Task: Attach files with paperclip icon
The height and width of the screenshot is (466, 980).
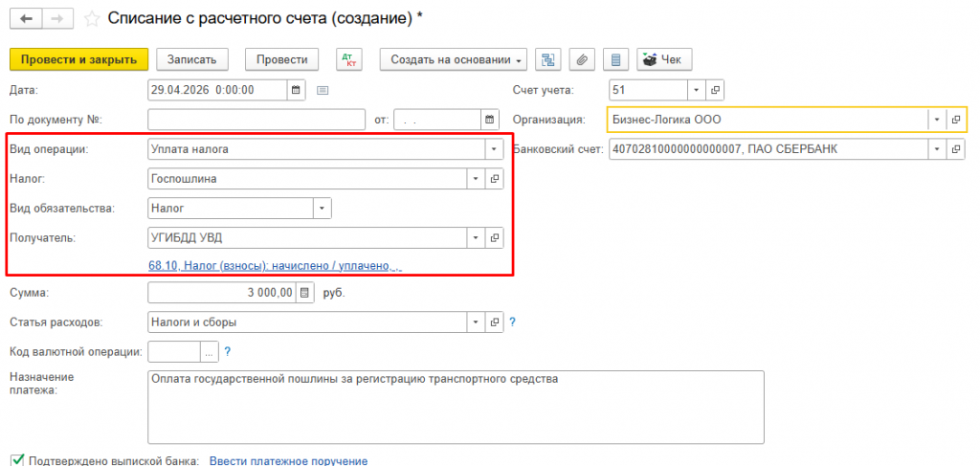Action: coord(581,60)
